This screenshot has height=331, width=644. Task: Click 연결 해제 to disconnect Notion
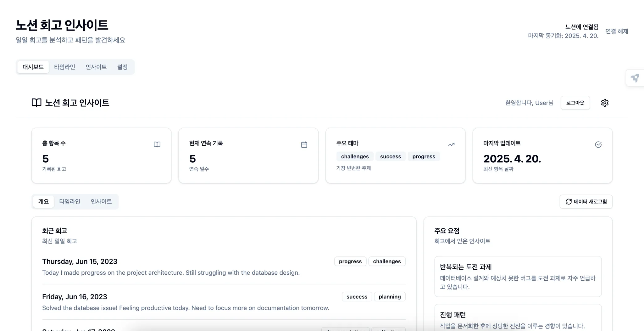[x=617, y=31]
